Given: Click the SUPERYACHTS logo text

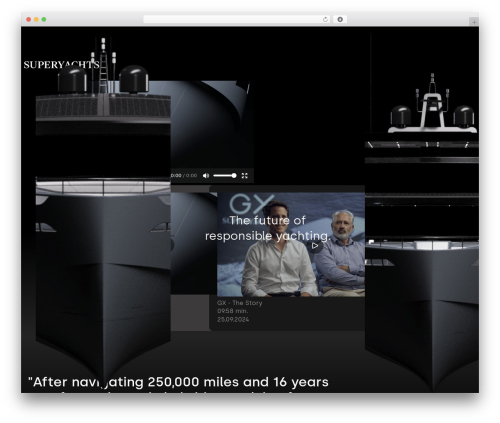Looking at the screenshot, I should pyautogui.click(x=62, y=65).
